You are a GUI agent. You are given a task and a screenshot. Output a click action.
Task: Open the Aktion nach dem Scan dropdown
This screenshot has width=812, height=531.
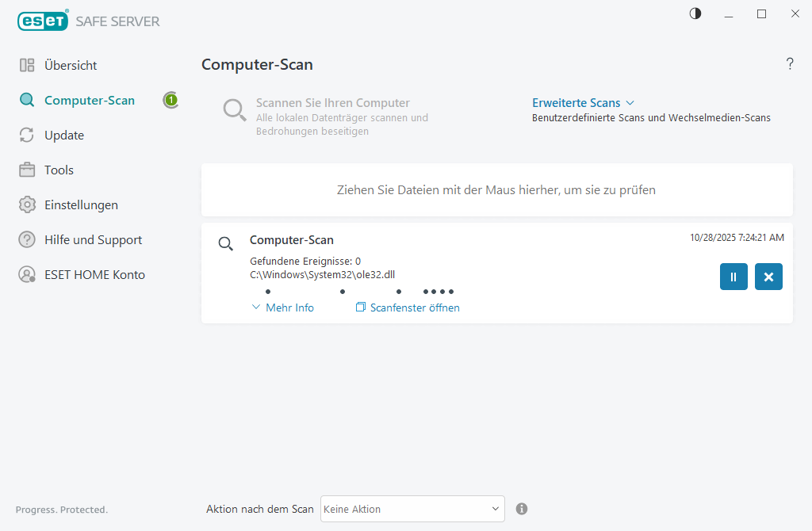click(x=412, y=509)
